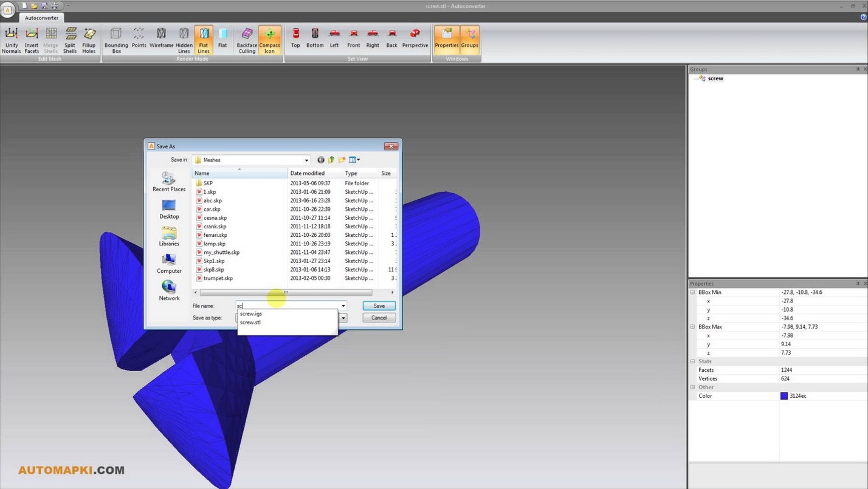868x489 pixels.
Task: Set view to Back
Action: pos(392,38)
